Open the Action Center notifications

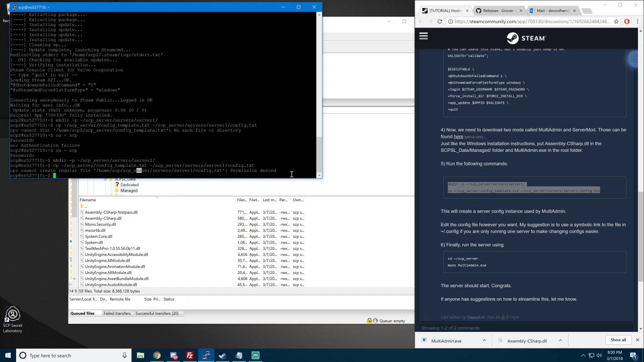pos(633,355)
